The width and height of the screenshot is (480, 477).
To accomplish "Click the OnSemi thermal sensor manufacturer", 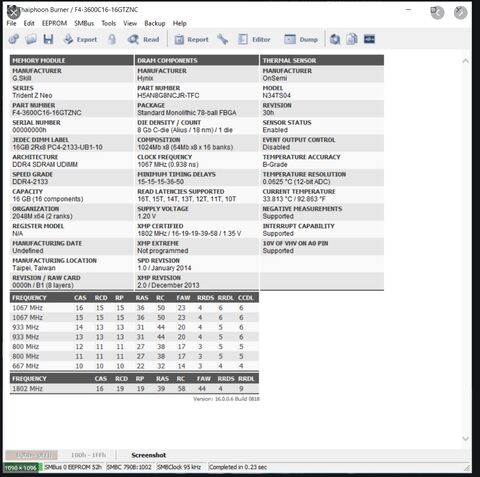I will (275, 78).
